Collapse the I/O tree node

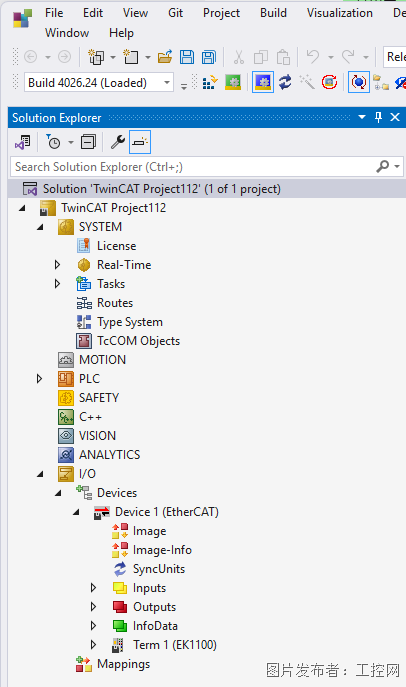(x=40, y=474)
